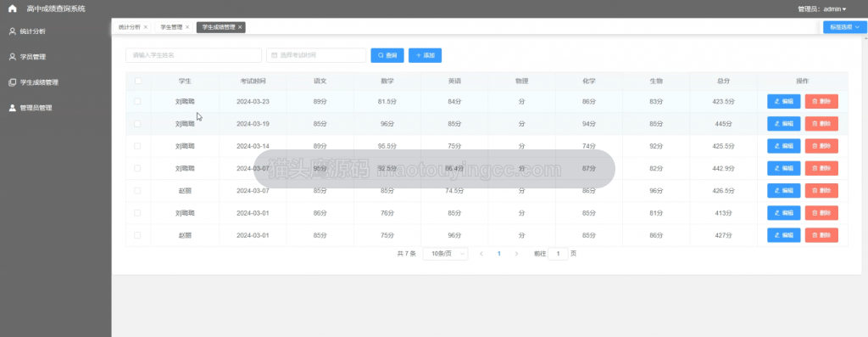Delete the record with total 413分
Image resolution: width=868 pixels, height=337 pixels.
pos(821,213)
